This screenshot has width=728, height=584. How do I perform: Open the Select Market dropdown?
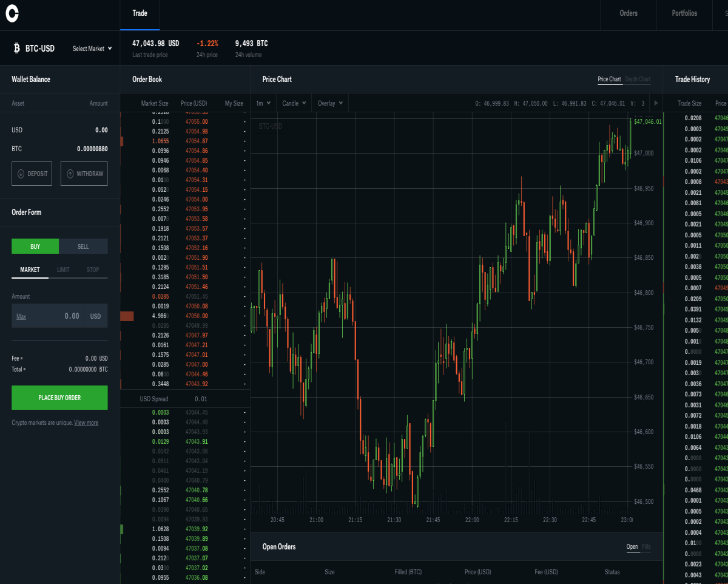[92, 49]
